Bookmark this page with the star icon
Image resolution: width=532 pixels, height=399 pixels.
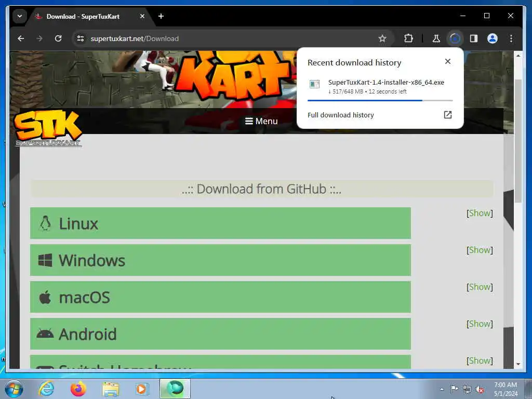382,38
